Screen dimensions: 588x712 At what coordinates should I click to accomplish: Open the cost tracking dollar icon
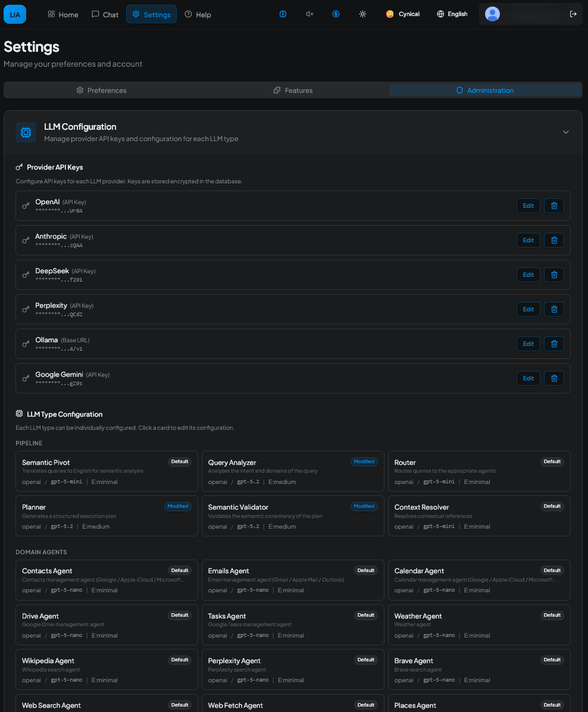tap(336, 14)
